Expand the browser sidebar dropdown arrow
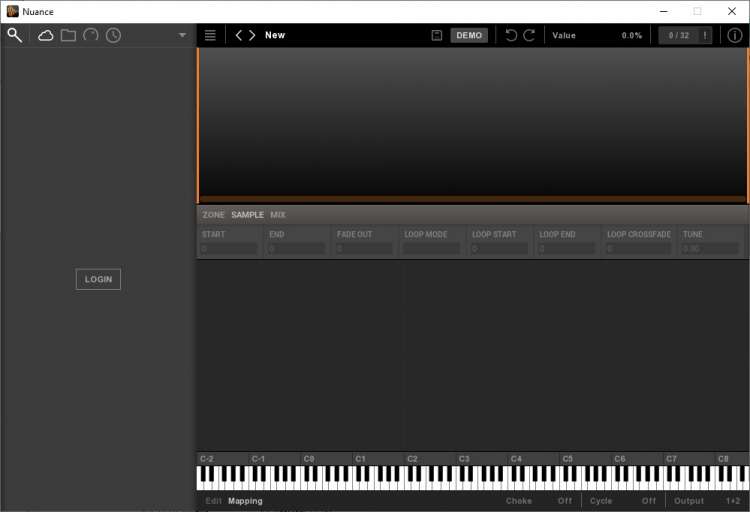The image size is (750, 512). [x=182, y=35]
